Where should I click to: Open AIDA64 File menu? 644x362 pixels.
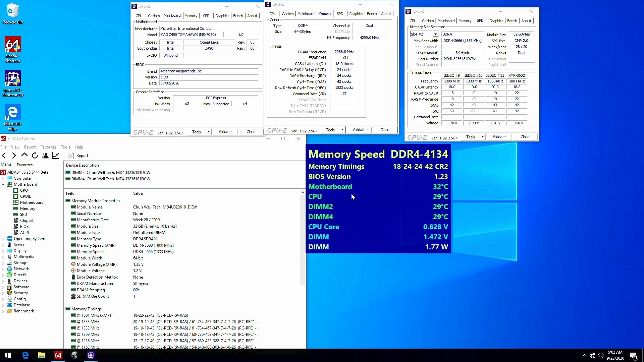pos(3,147)
